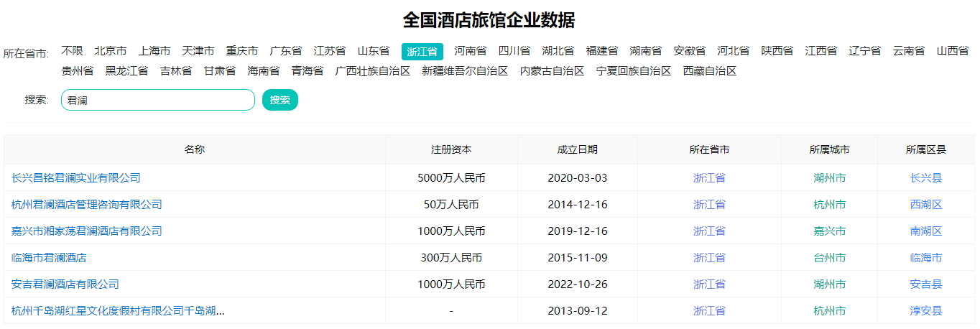The height and width of the screenshot is (329, 980).
Task: Filter by 西藏自治区 region
Action: point(710,71)
